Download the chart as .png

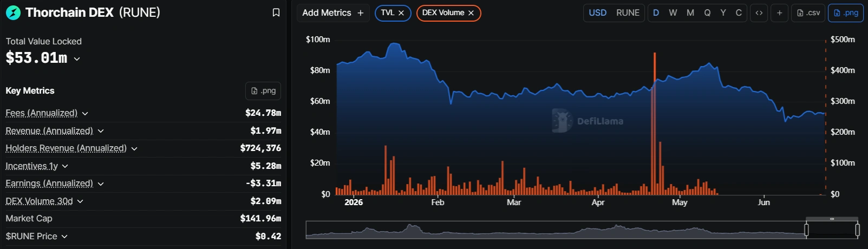click(x=846, y=13)
